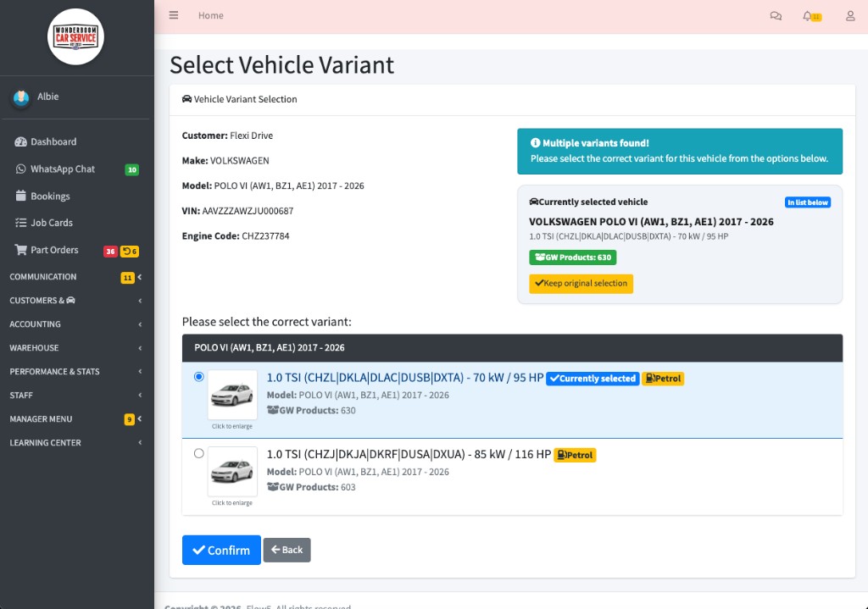This screenshot has height=609, width=868.
Task: Expand the Customers & chevron
Action: 140,301
